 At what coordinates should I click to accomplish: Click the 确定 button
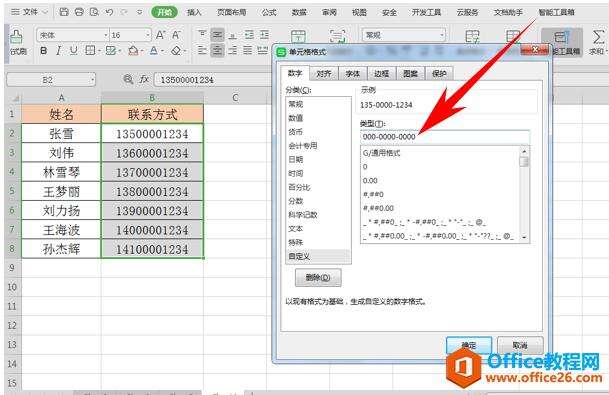tap(469, 345)
